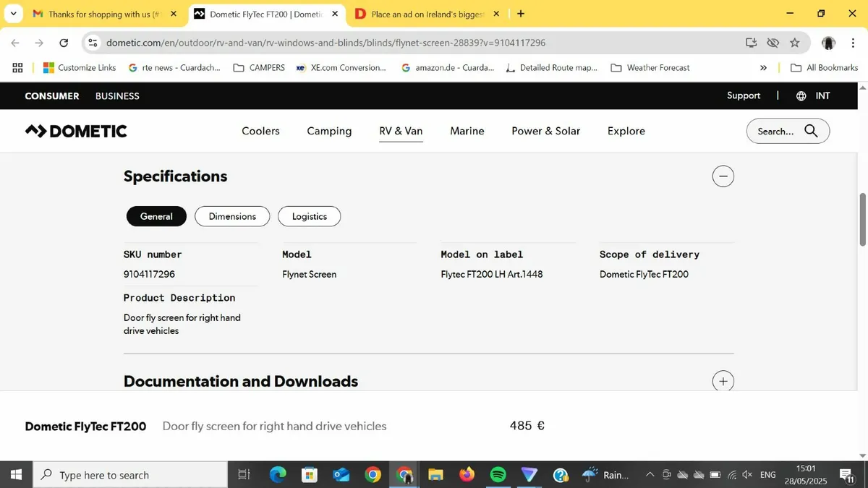Open the XE.com Conversion bookmark
Image resolution: width=868 pixels, height=488 pixels.
[x=341, y=67]
